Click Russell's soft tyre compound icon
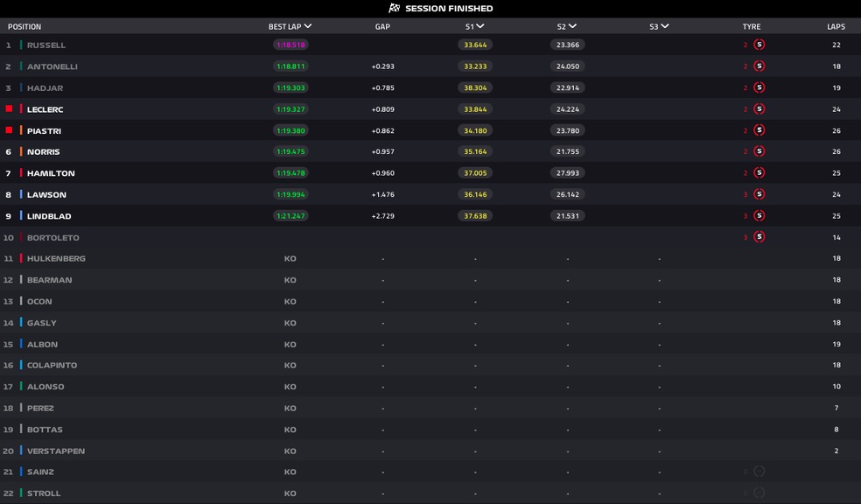Image resolution: width=861 pixels, height=504 pixels. pyautogui.click(x=759, y=45)
